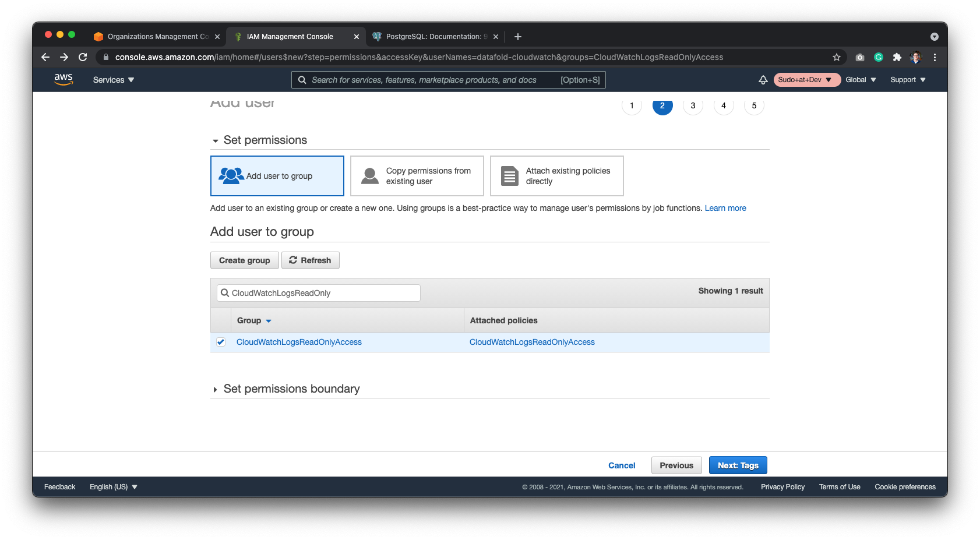Viewport: 980px width, 540px height.
Task: Open the Learn more link
Action: pos(725,208)
